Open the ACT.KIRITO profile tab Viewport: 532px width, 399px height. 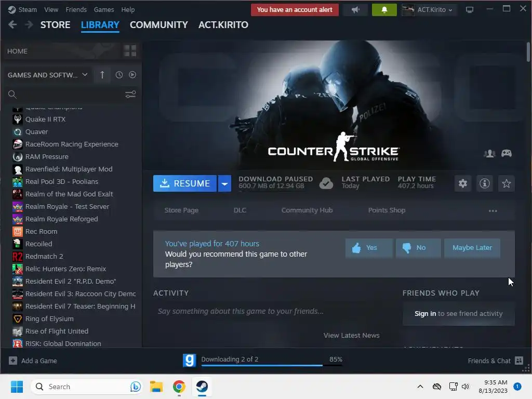coord(223,25)
